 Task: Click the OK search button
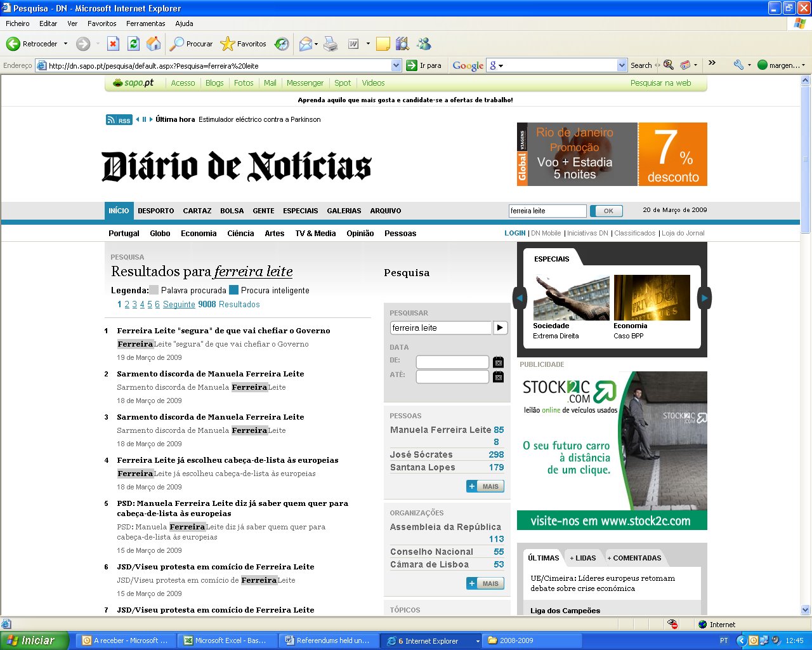pos(607,211)
